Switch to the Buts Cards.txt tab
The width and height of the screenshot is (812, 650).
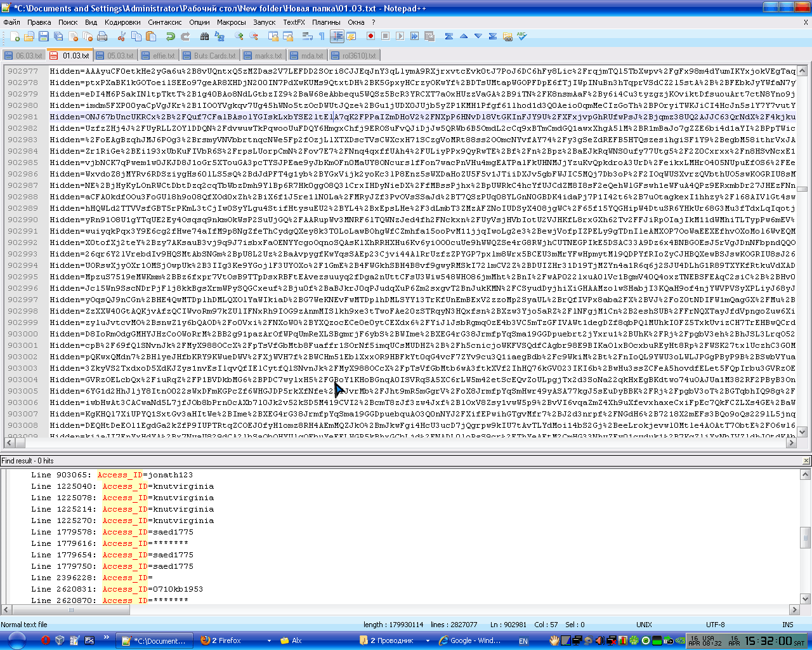[x=209, y=56]
